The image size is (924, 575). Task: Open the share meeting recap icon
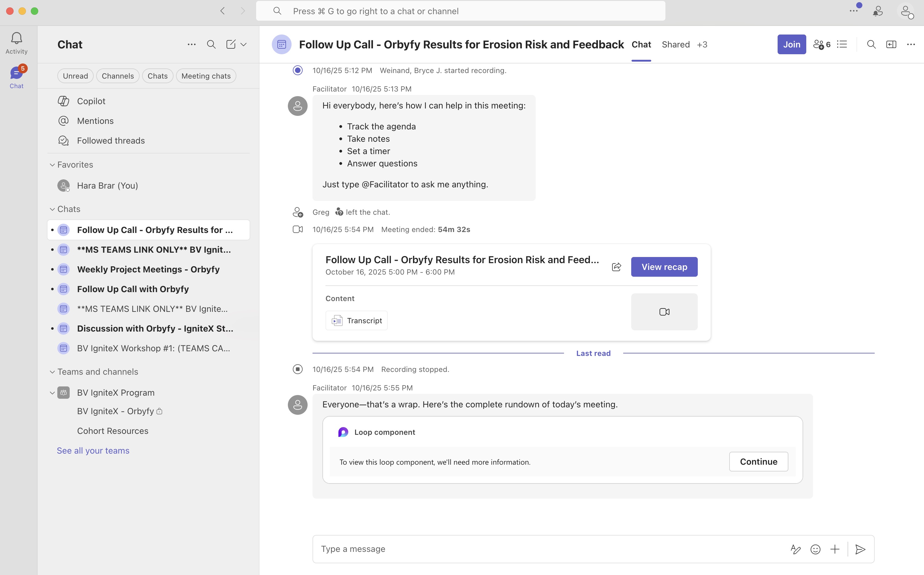point(616,267)
